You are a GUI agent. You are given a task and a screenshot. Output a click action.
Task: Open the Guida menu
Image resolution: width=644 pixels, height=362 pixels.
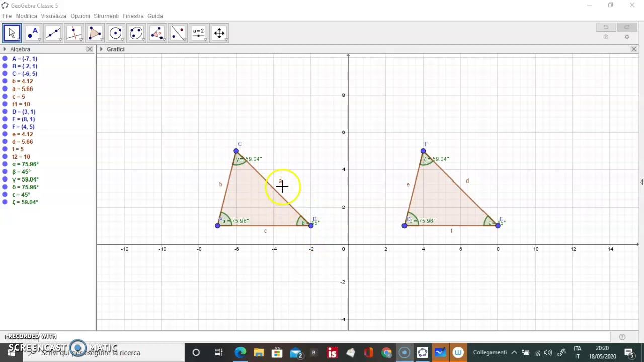click(x=155, y=16)
